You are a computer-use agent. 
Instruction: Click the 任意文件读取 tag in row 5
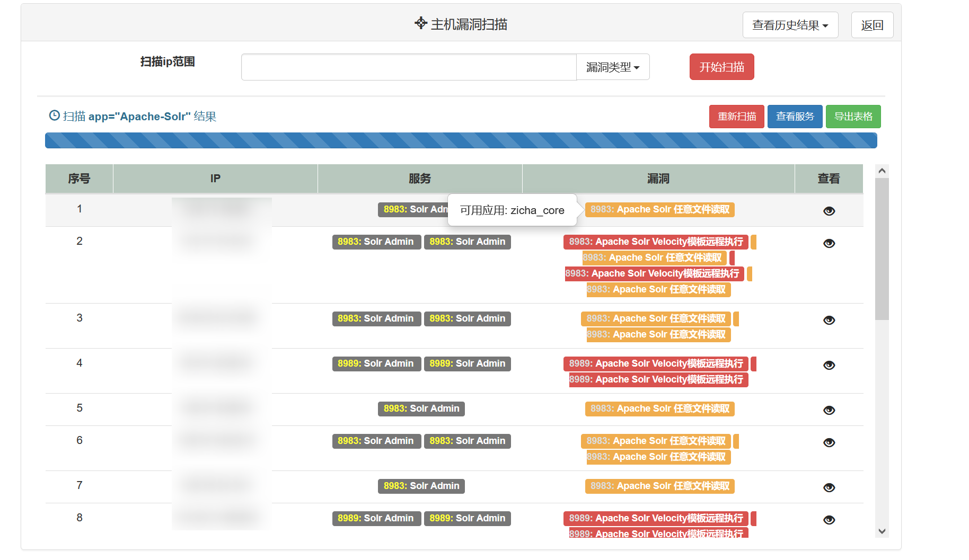tap(660, 408)
